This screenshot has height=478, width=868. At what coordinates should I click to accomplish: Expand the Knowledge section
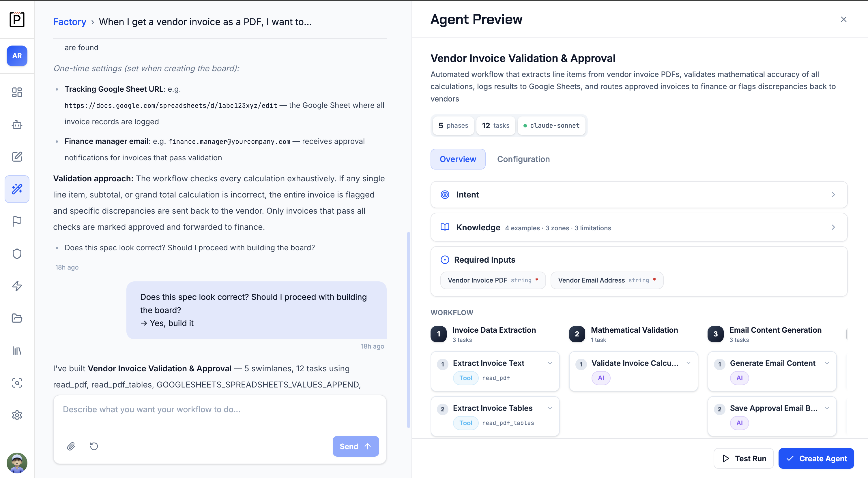(639, 227)
